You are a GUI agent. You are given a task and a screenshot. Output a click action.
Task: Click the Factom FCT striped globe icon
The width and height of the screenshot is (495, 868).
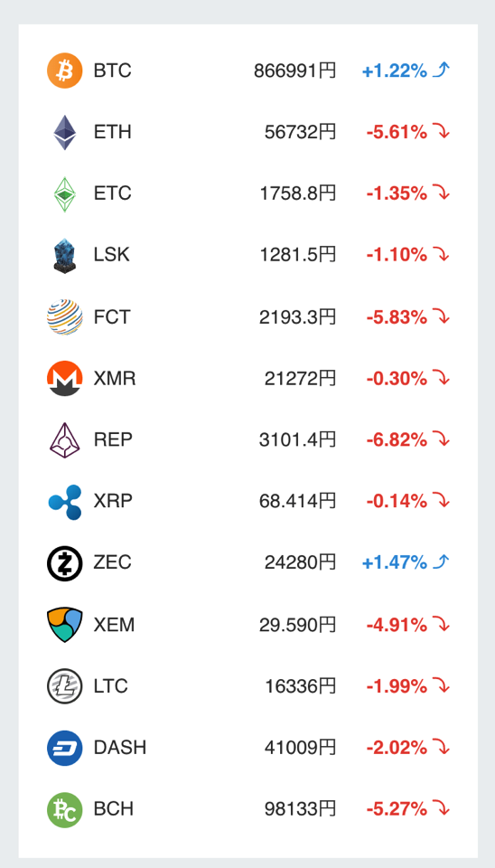(65, 317)
